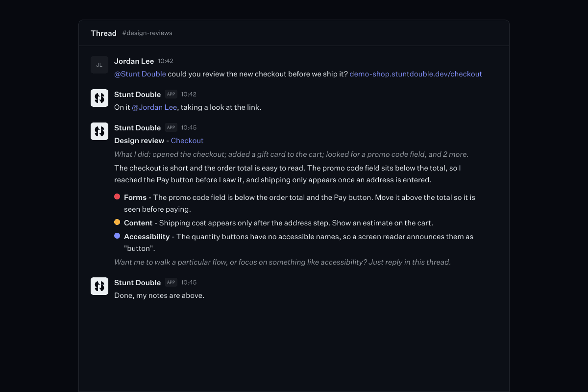The image size is (588, 392).
Task: Click the 'Want me to walk a particular flow' line
Action: point(282,262)
